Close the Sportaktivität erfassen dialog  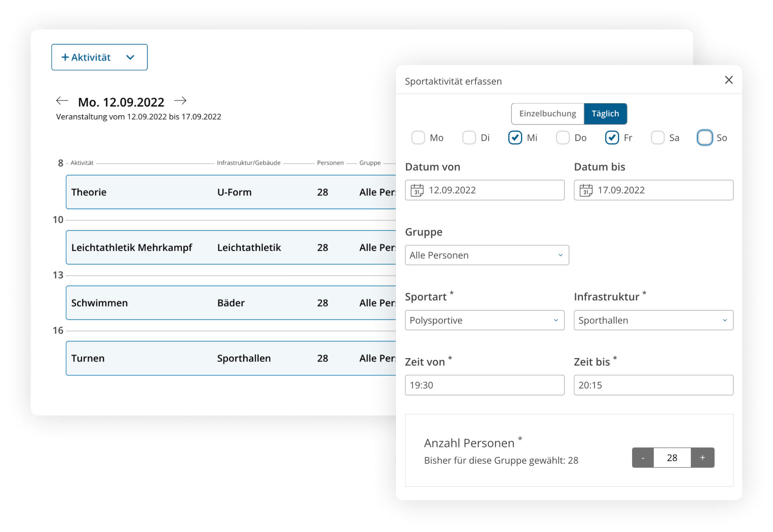click(728, 80)
